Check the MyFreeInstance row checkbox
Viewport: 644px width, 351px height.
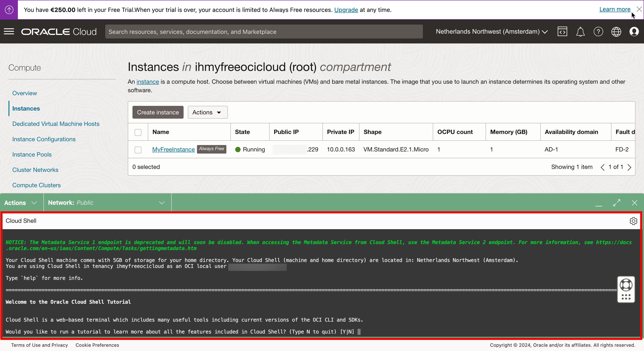pos(138,150)
